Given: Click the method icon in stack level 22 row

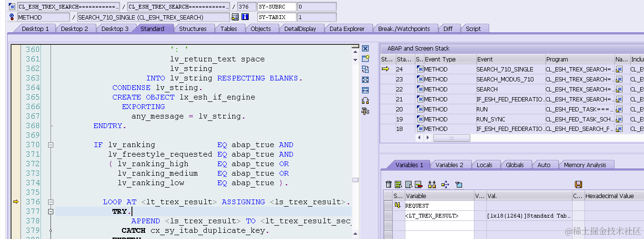Looking at the screenshot, I should click(420, 90).
